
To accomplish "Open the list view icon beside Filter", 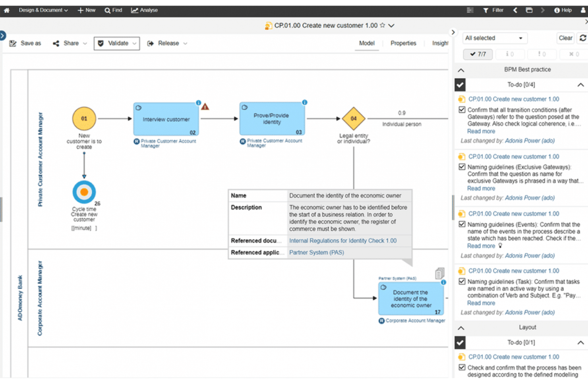I will [470, 10].
